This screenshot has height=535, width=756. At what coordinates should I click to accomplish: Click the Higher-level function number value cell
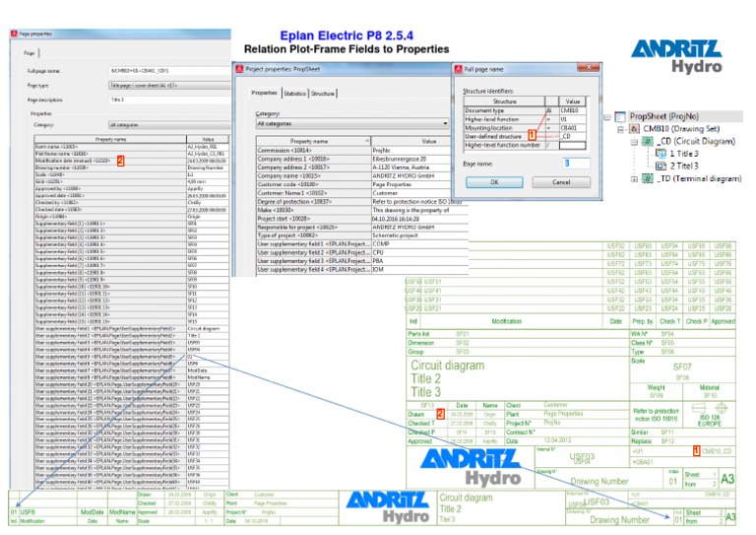572,145
